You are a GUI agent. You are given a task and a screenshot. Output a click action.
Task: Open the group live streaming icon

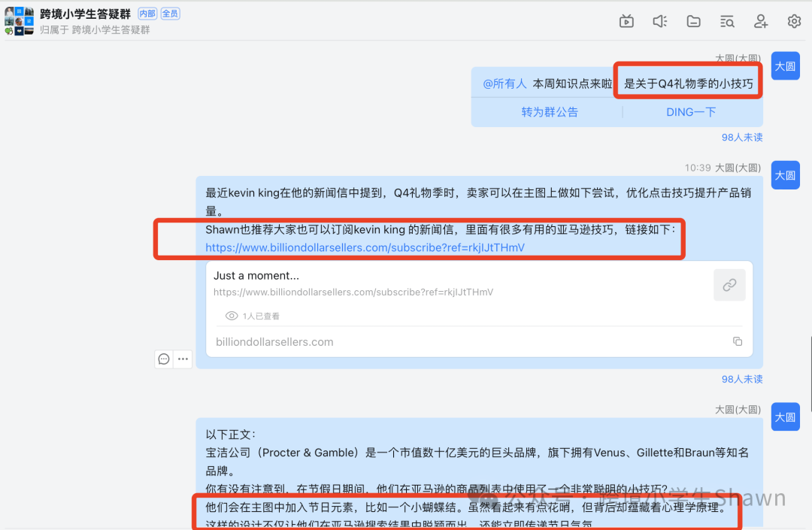pos(626,21)
